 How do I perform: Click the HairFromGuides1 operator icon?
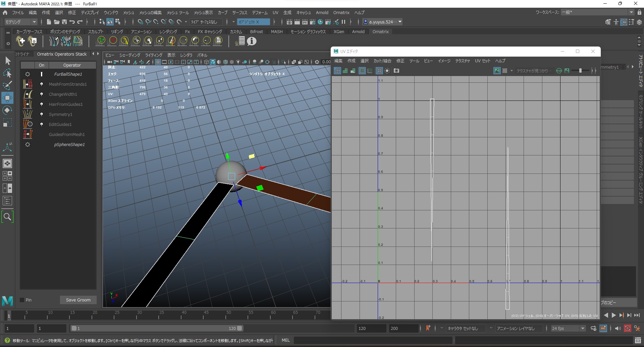click(x=28, y=104)
